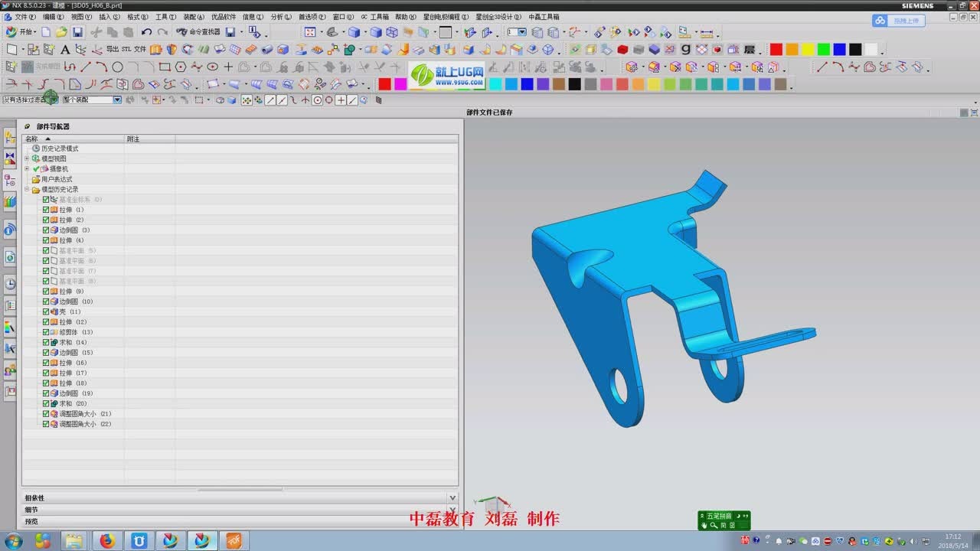Open the 整个装配 scope dropdown
This screenshot has height=551, width=980.
117,99
